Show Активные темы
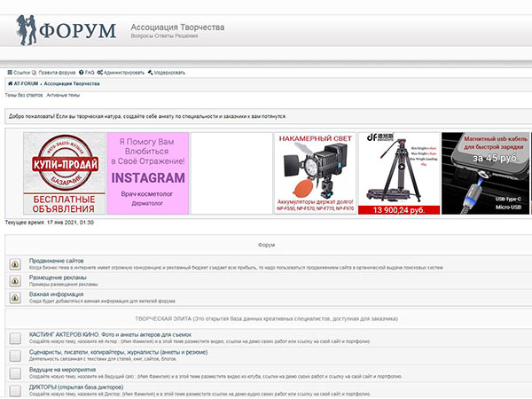Image resolution: width=532 pixels, height=399 pixels. pyautogui.click(x=63, y=96)
